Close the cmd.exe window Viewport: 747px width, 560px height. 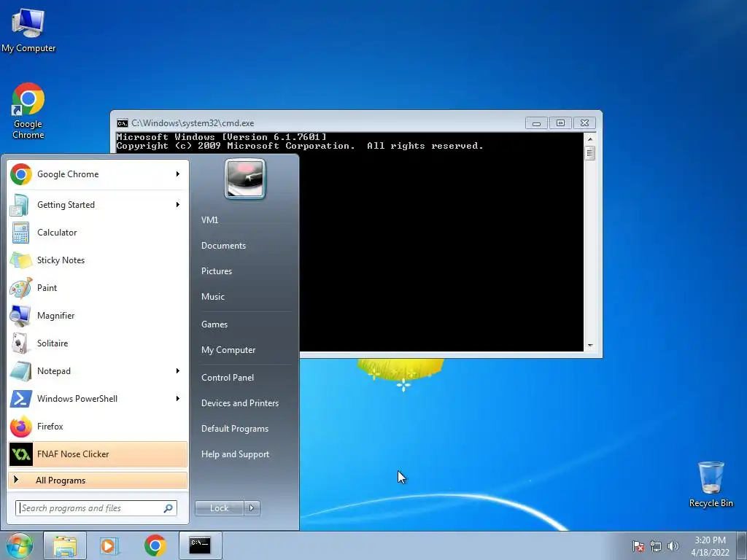tap(584, 123)
